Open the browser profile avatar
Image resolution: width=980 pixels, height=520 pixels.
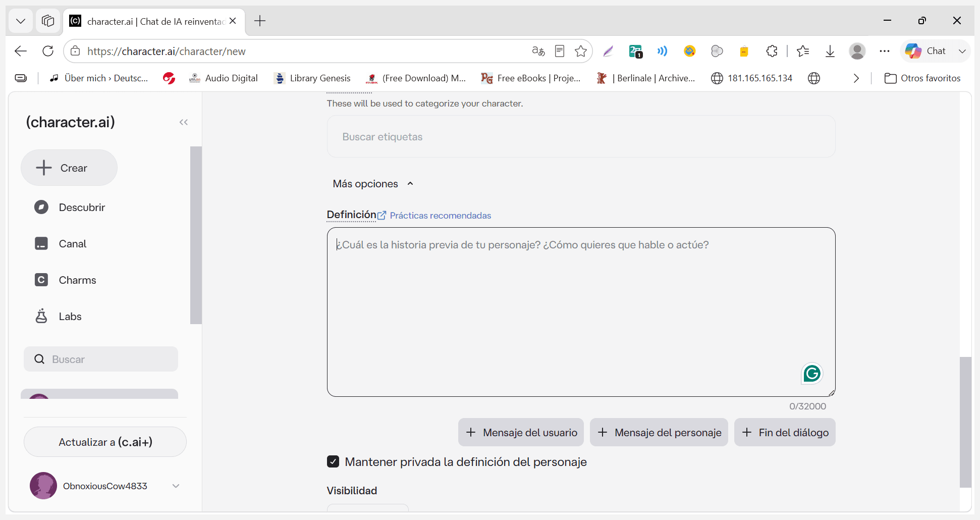pyautogui.click(x=857, y=51)
